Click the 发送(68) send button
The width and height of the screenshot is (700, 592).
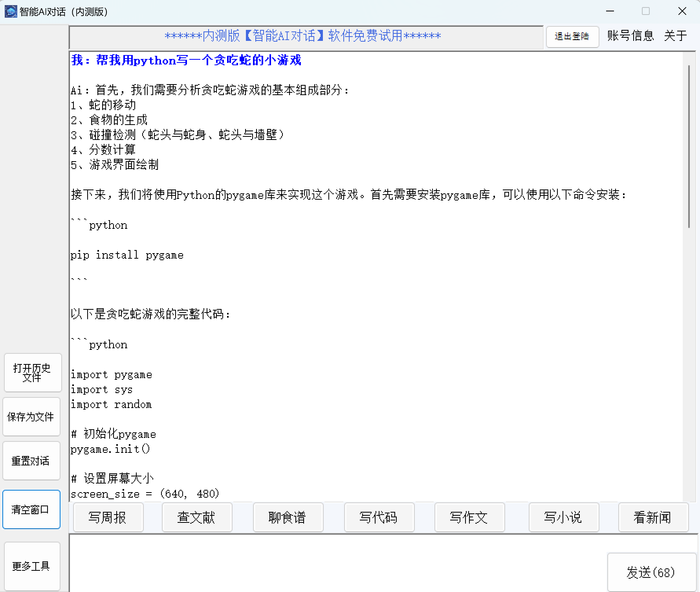coord(651,572)
